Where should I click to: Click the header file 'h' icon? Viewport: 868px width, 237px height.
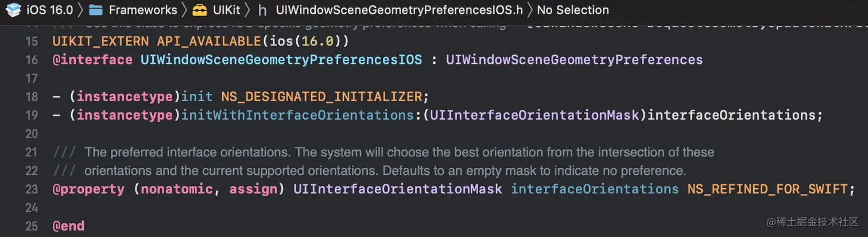pyautogui.click(x=262, y=10)
